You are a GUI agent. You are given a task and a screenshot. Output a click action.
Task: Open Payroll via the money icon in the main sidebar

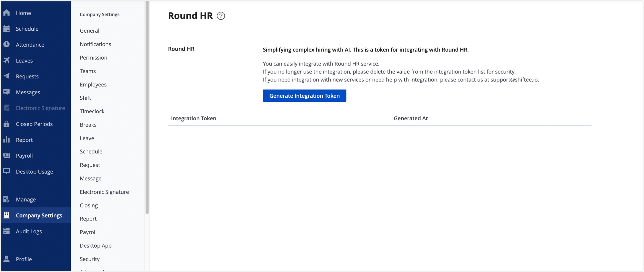[7, 155]
